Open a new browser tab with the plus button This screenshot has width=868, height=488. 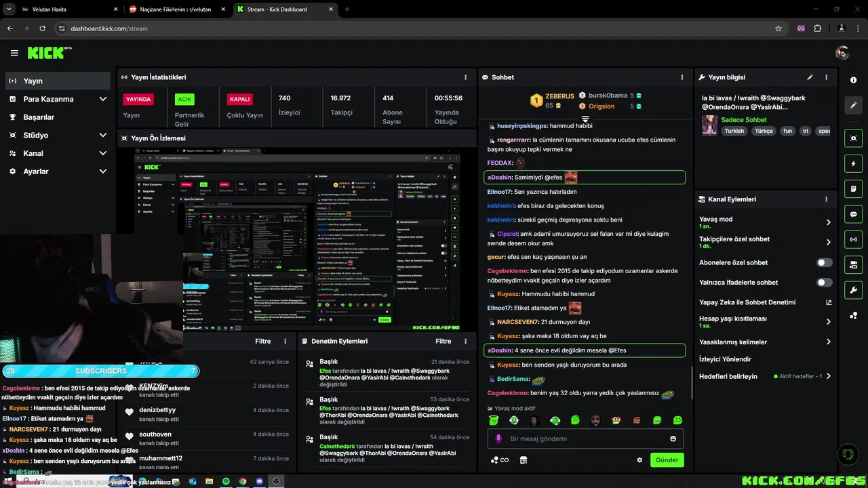click(x=347, y=9)
